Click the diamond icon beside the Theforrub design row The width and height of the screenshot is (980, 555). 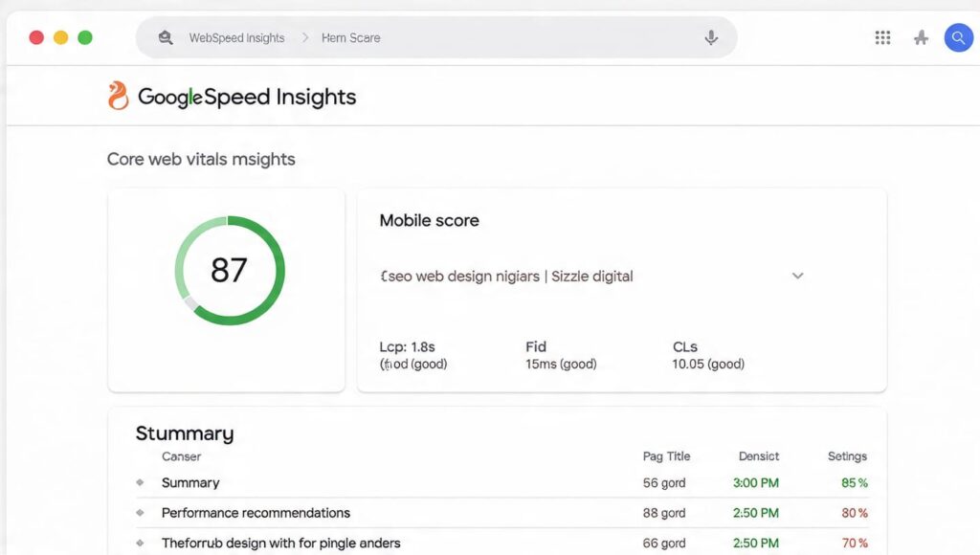(142, 543)
